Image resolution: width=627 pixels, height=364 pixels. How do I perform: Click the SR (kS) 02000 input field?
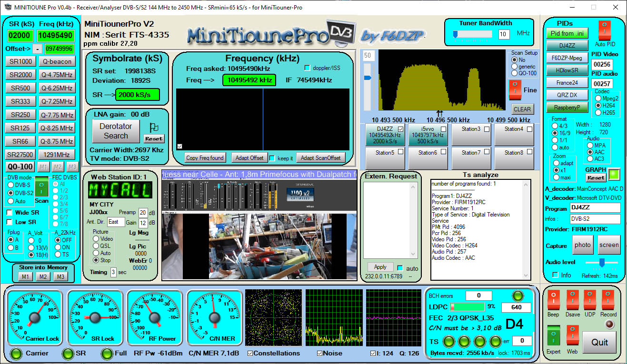click(x=20, y=36)
